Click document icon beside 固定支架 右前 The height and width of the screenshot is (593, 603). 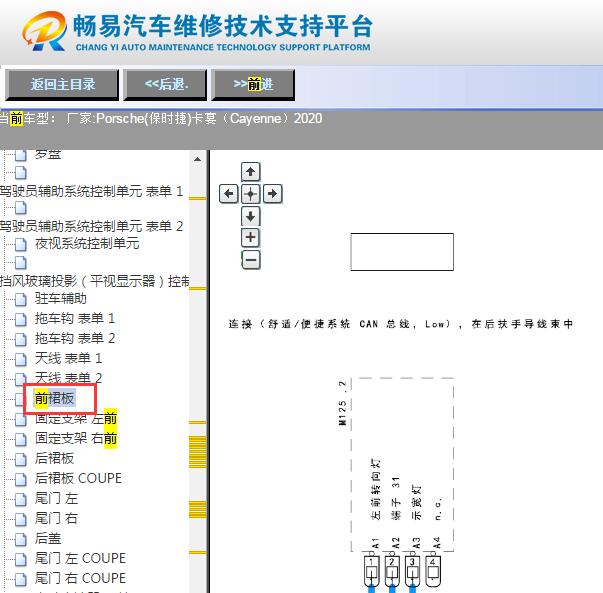[x=20, y=439]
